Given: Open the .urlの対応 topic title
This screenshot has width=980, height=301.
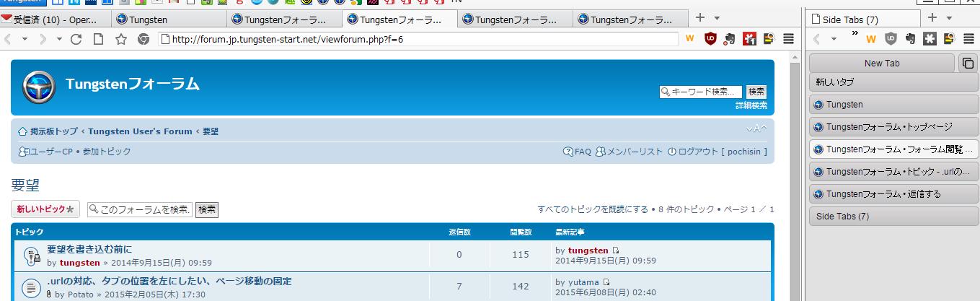Looking at the screenshot, I should pos(169,281).
